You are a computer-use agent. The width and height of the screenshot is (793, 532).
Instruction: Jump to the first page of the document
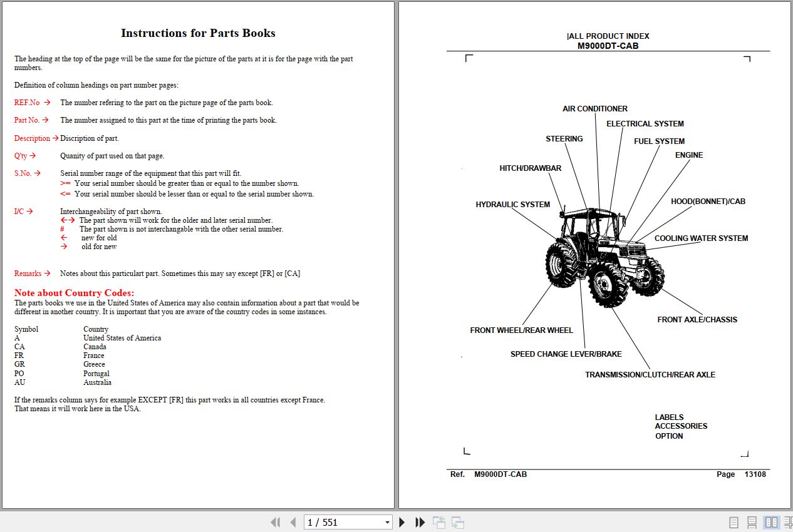pyautogui.click(x=276, y=521)
